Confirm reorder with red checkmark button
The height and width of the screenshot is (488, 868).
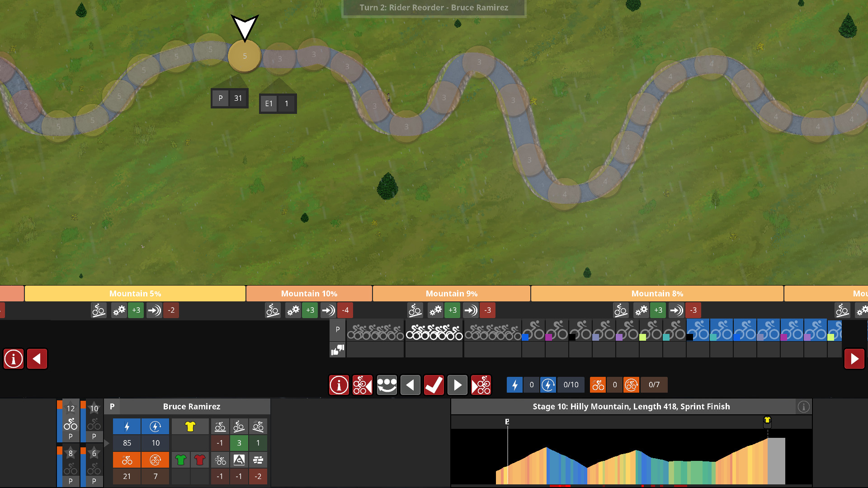coord(434,385)
